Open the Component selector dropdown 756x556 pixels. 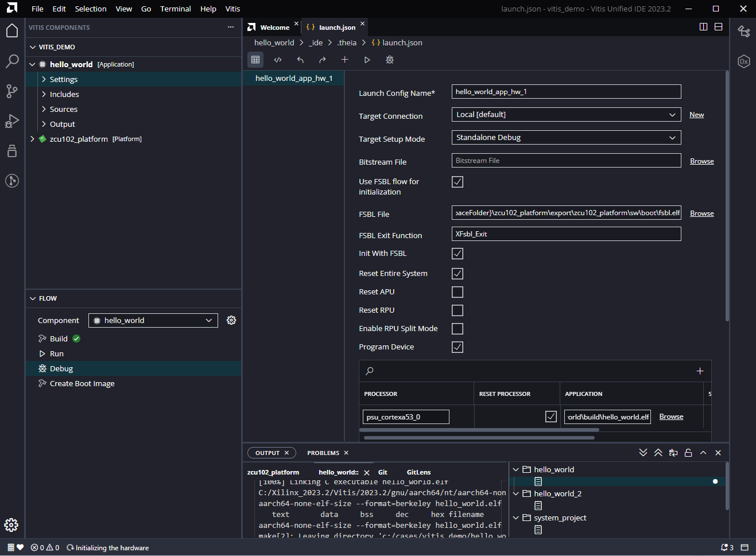153,320
